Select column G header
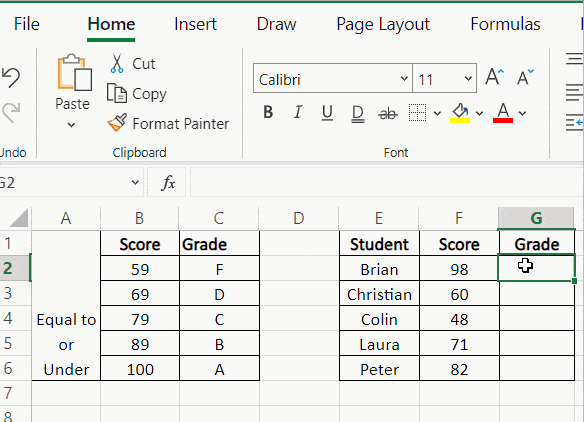 pyautogui.click(x=536, y=218)
